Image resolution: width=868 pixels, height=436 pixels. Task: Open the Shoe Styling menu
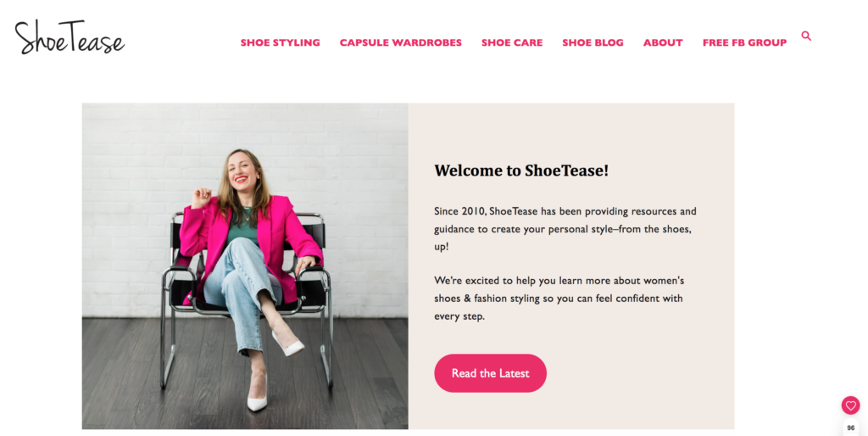[x=280, y=42]
